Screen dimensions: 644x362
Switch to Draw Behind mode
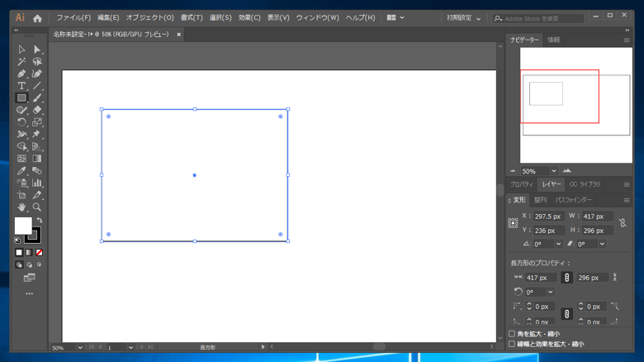pyautogui.click(x=29, y=264)
